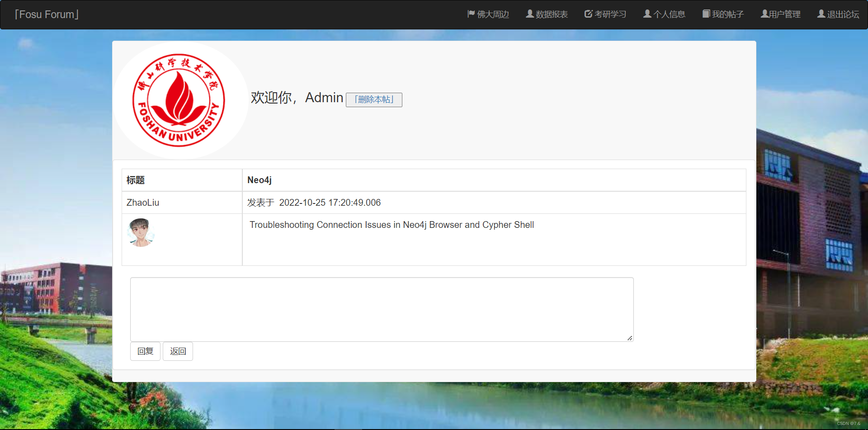Click the person icon beside 退出论坛
This screenshot has height=430, width=868.
point(821,14)
